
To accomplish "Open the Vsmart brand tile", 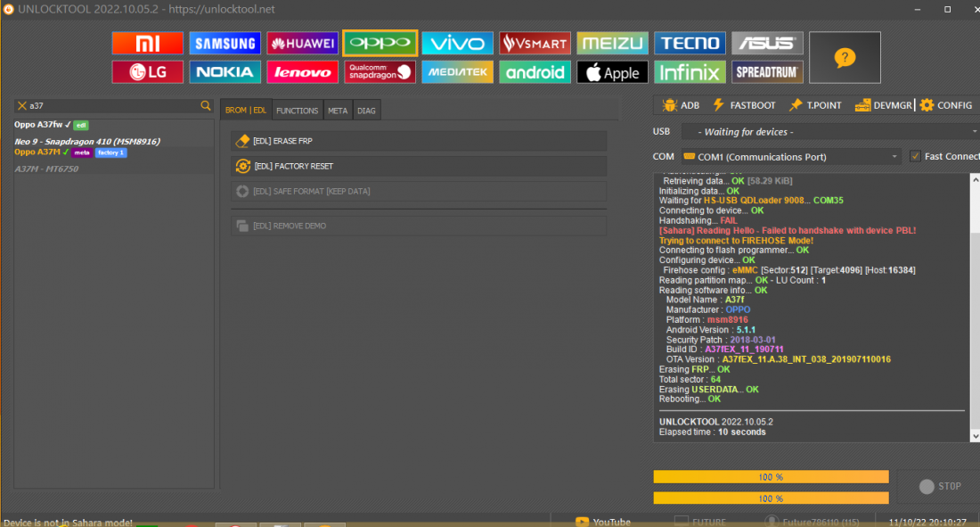I will pos(535,43).
